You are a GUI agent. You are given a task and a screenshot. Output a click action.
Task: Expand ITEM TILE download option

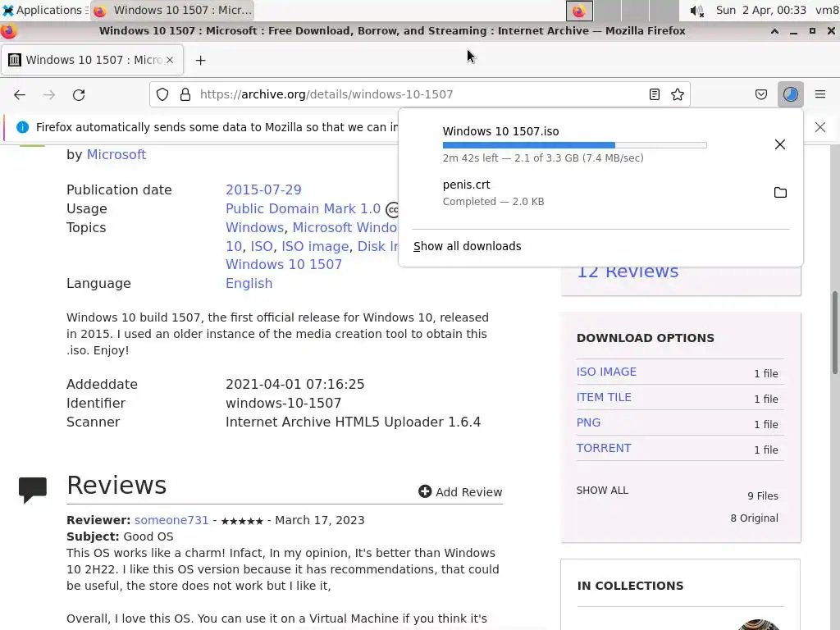604,397
